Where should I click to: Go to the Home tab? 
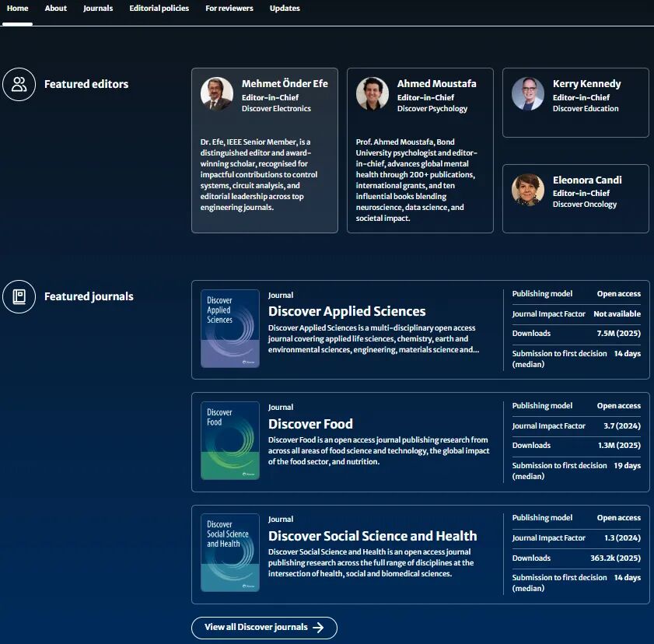click(x=18, y=9)
